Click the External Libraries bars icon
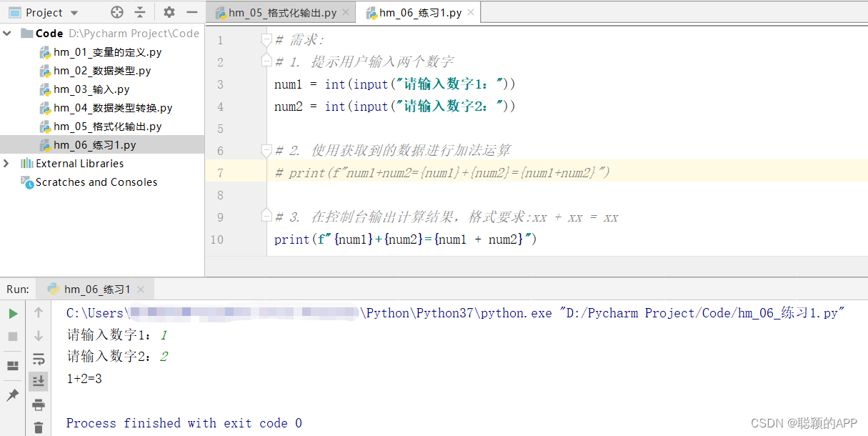This screenshot has width=868, height=436. (x=27, y=164)
